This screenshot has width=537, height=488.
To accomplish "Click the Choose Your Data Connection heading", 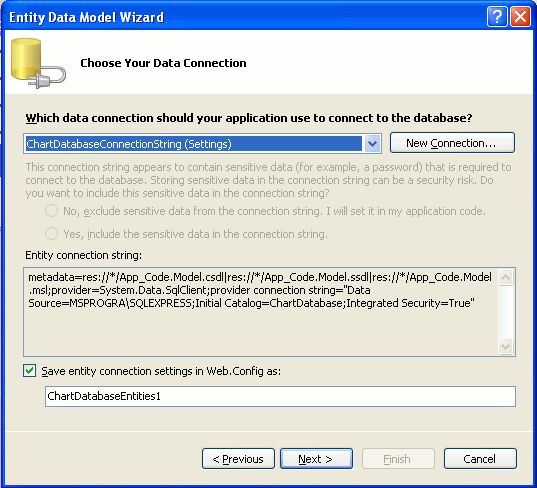I will [x=163, y=63].
